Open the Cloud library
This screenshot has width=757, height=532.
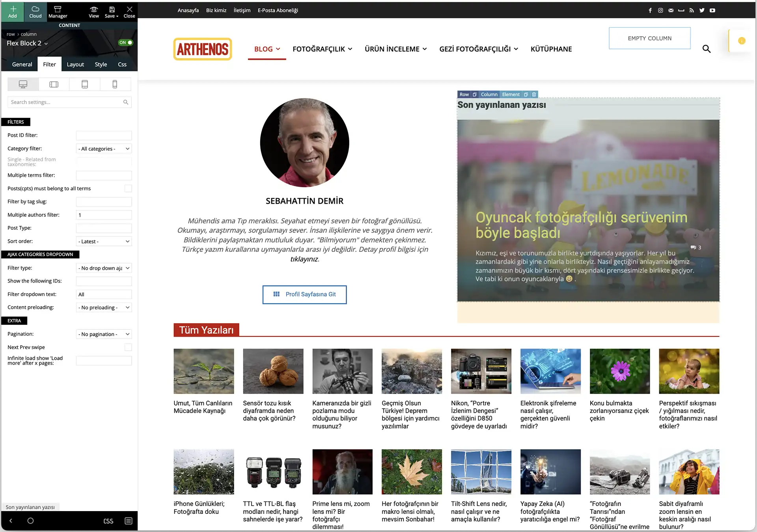click(x=35, y=11)
